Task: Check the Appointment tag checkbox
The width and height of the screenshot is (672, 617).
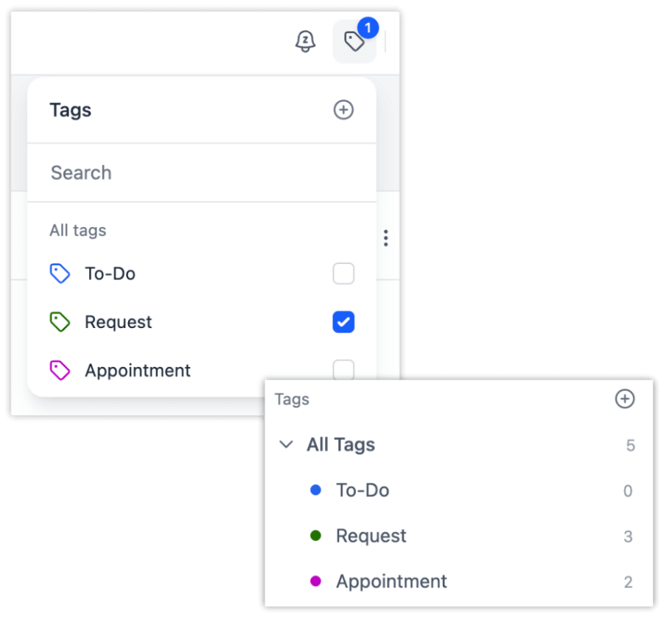Action: tap(343, 369)
